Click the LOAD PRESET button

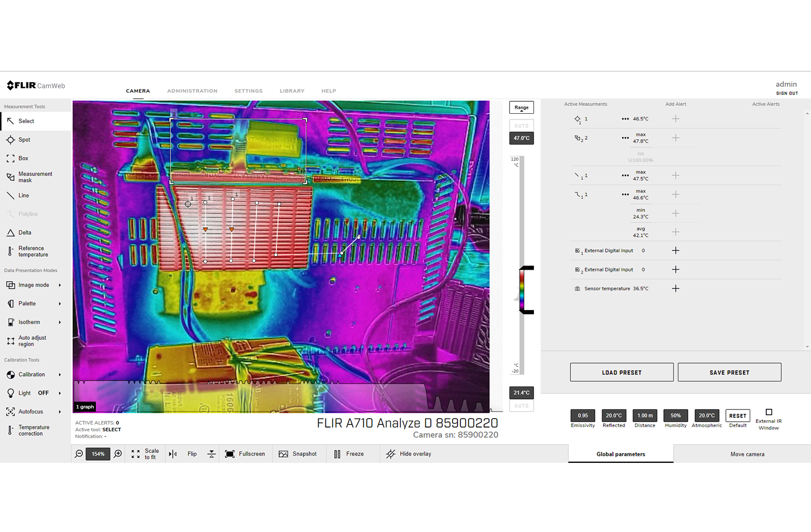click(622, 373)
